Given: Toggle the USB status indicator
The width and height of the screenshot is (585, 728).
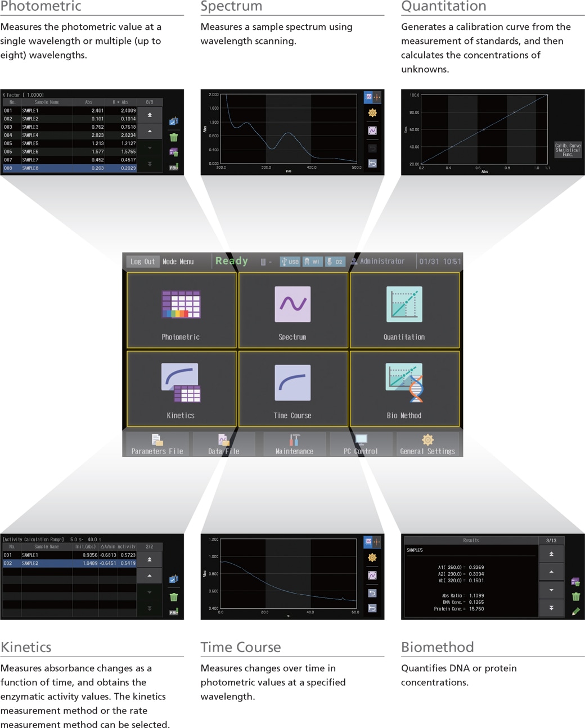Looking at the screenshot, I should (x=290, y=262).
